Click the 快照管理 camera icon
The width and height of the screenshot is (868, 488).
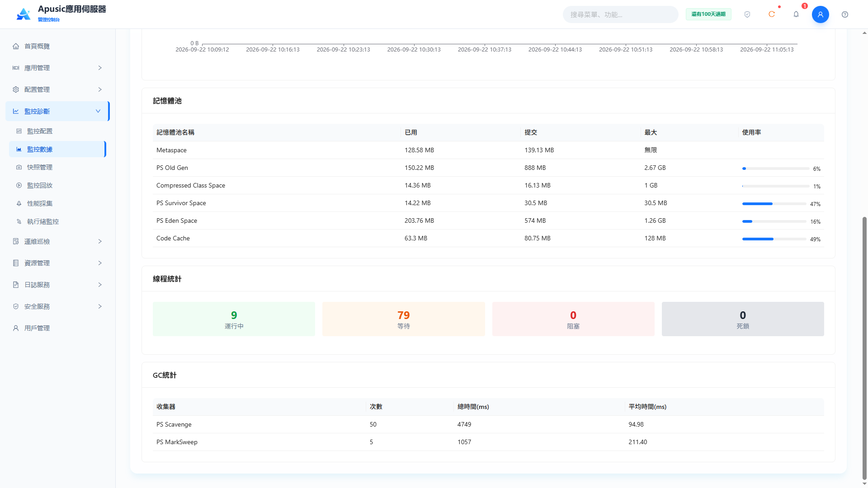(19, 167)
